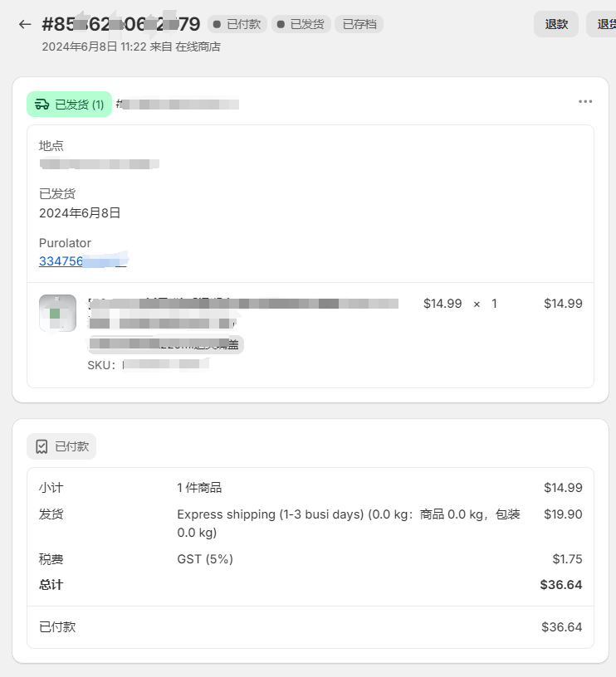Click the receipt checkmark icon beside 已付款
This screenshot has height=677, width=616.
coord(42,446)
